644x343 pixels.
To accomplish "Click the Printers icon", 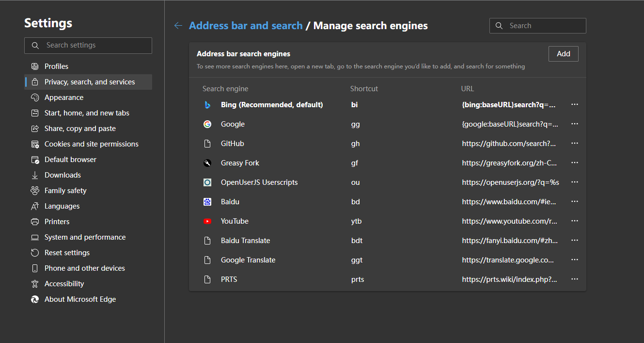I will coord(35,222).
